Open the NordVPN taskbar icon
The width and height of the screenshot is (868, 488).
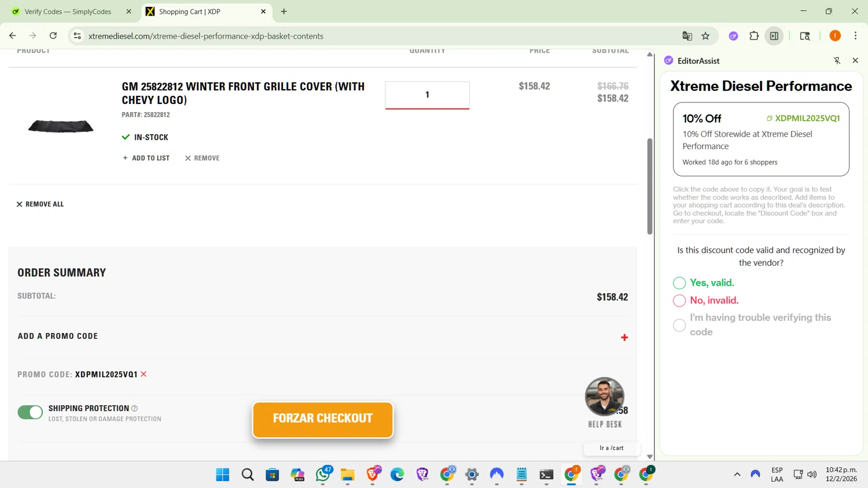pyautogui.click(x=496, y=475)
